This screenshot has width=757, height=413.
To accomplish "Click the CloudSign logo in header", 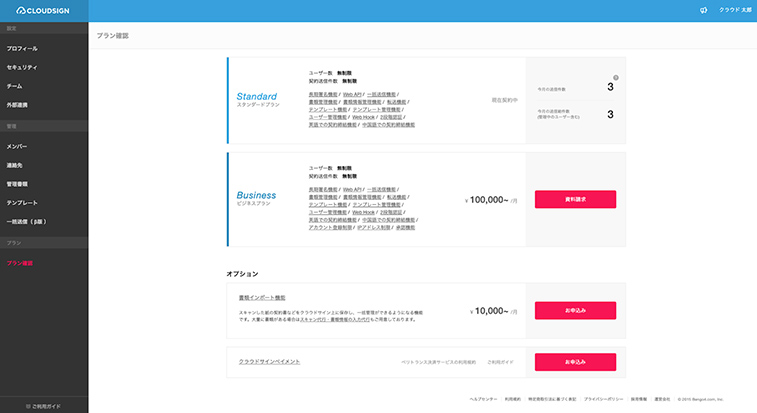I will (44, 10).
